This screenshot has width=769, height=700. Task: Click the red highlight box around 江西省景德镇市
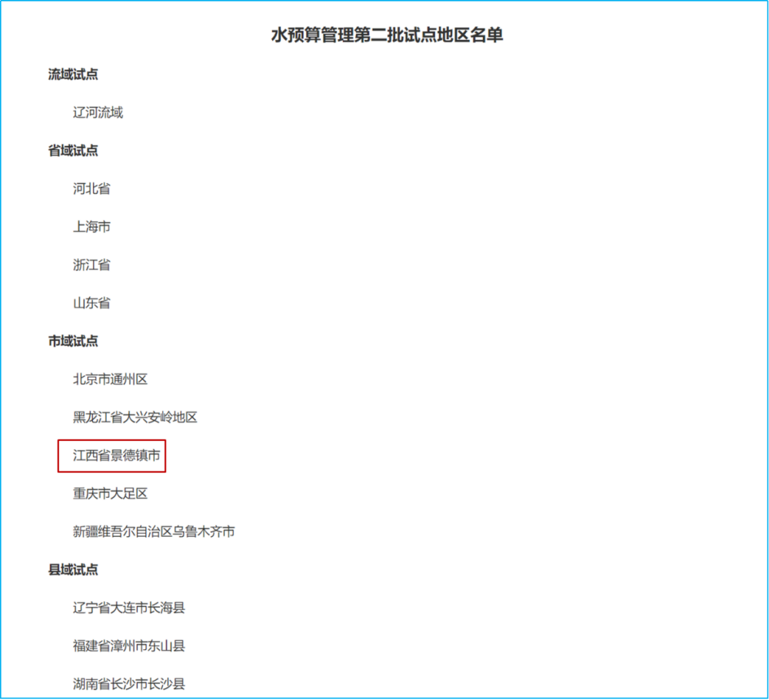click(112, 456)
